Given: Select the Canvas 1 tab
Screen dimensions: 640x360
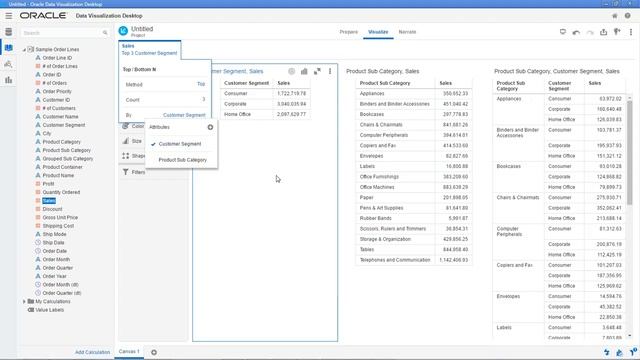Looking at the screenshot, I should click(129, 351).
